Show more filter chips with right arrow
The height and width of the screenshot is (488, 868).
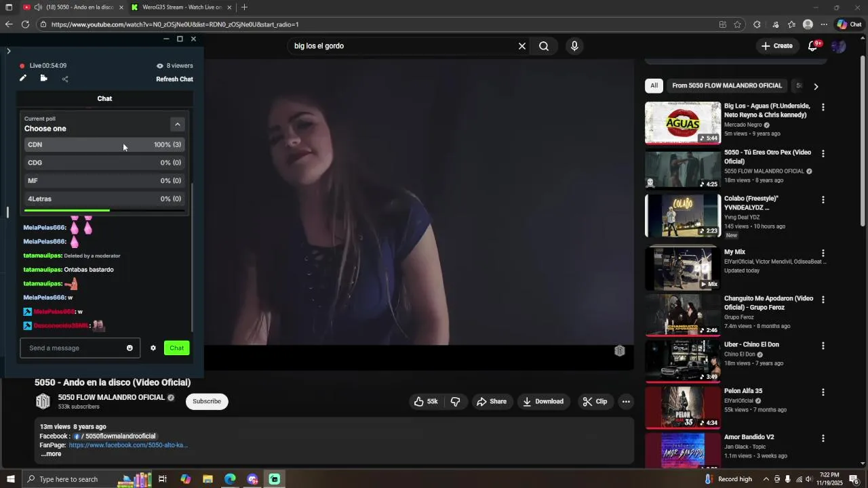[816, 87]
